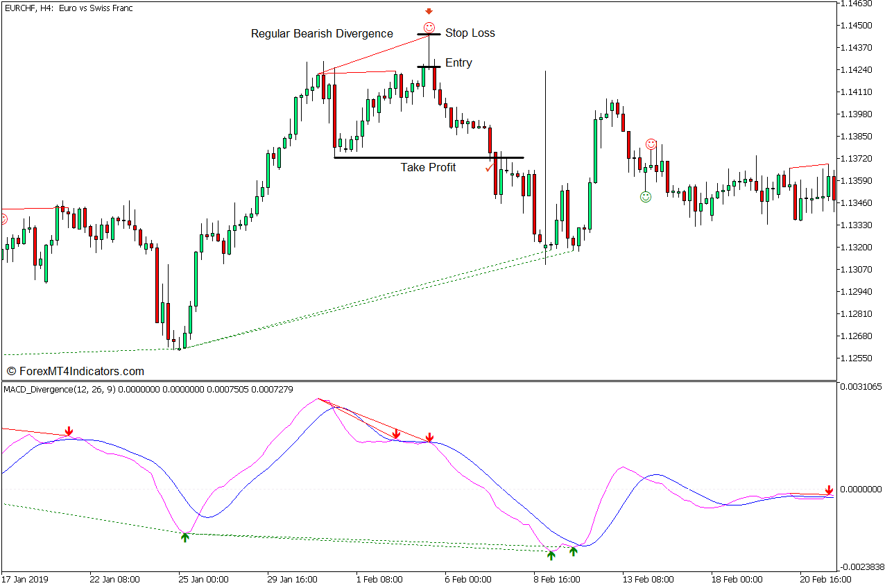The height and width of the screenshot is (588, 885).
Task: Click the red smiley above the Stop Loss line
Action: tap(428, 27)
